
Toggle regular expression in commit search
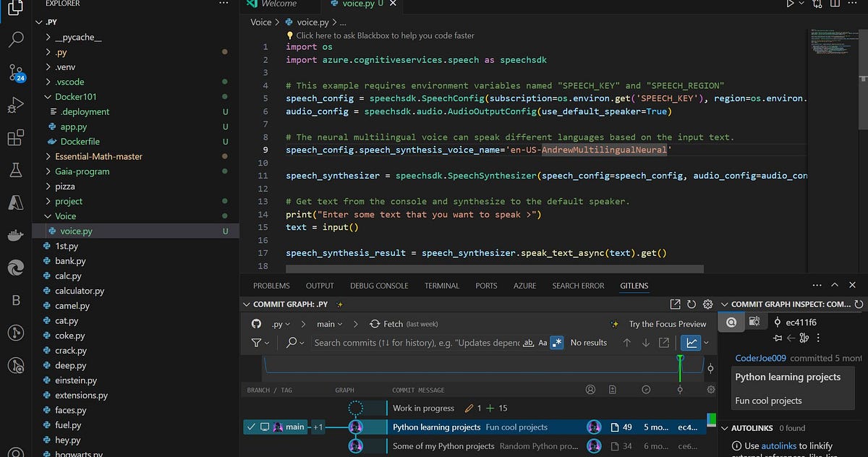[556, 343]
